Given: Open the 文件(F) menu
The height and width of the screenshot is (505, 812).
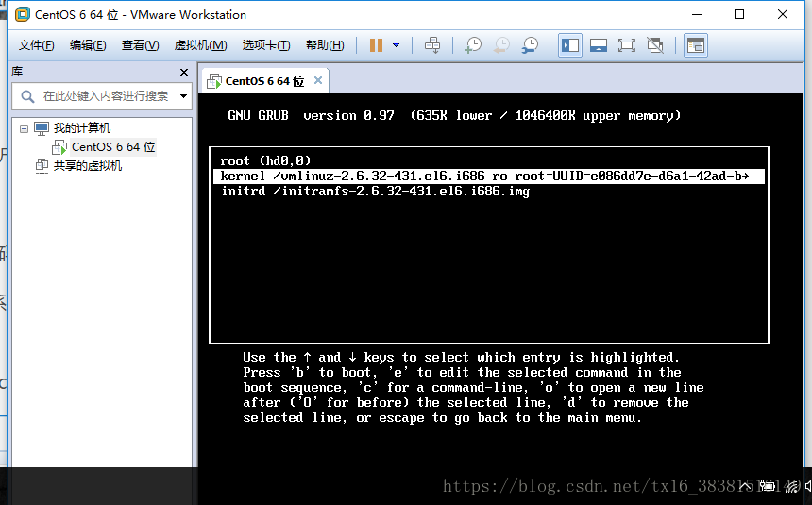Looking at the screenshot, I should pos(36,45).
